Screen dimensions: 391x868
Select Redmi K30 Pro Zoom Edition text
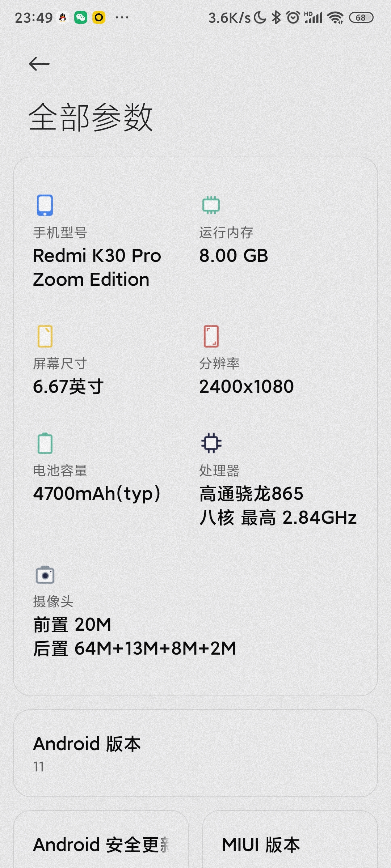97,268
